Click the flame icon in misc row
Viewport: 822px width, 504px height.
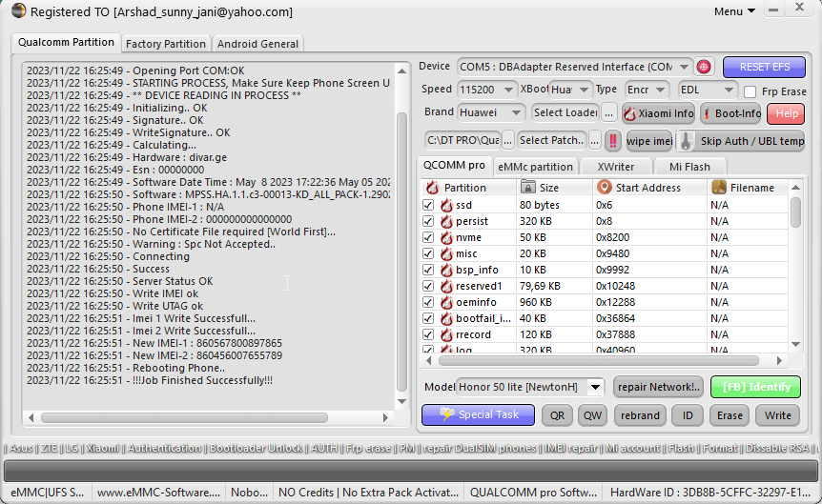[446, 253]
